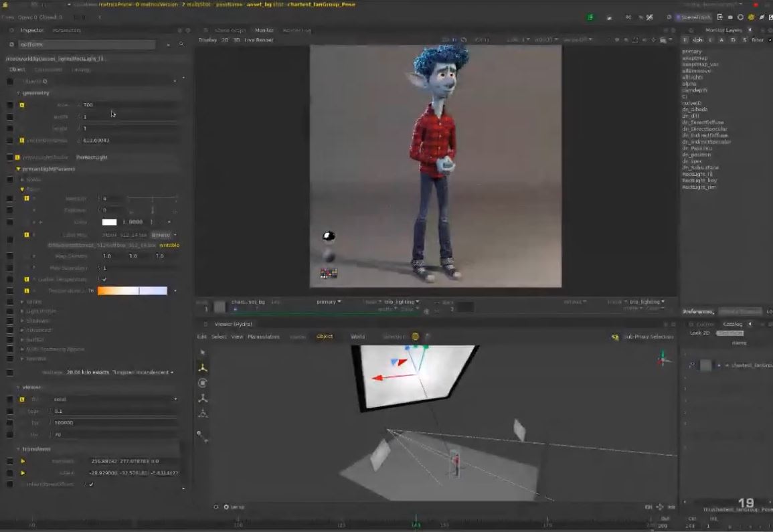Toggle the left-edge checkbox on height row

pos(10,128)
